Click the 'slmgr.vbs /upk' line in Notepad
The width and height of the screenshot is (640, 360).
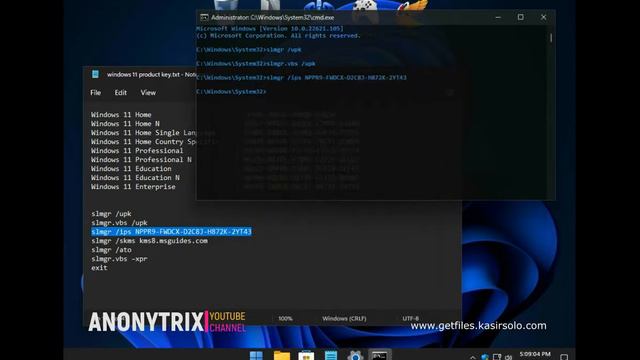tap(119, 223)
